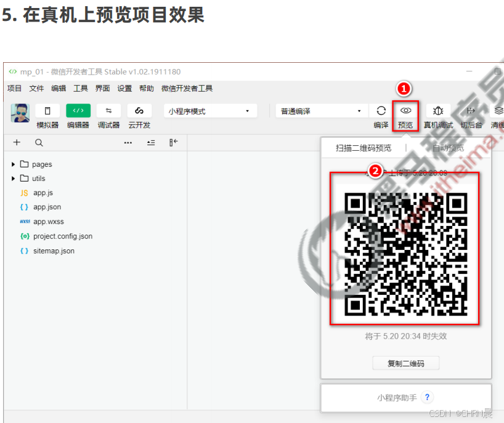Open the 项目 menu
The height and width of the screenshot is (423, 504).
pos(14,88)
